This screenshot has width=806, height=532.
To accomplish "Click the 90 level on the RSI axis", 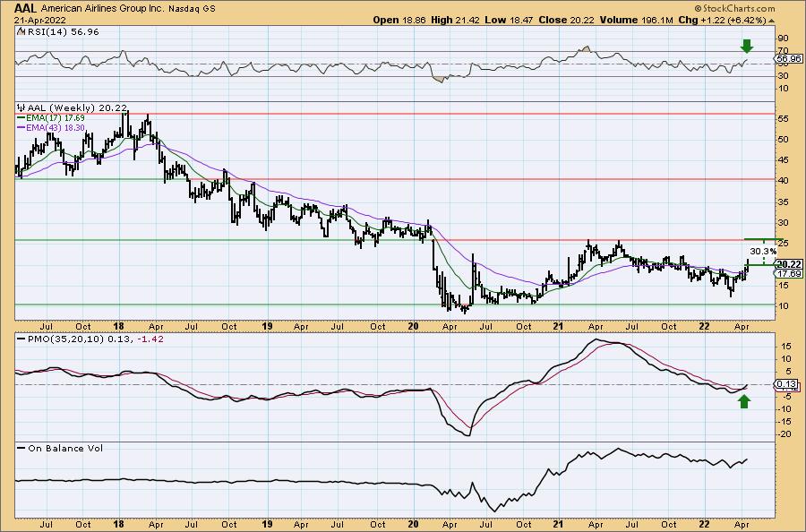I will point(784,38).
